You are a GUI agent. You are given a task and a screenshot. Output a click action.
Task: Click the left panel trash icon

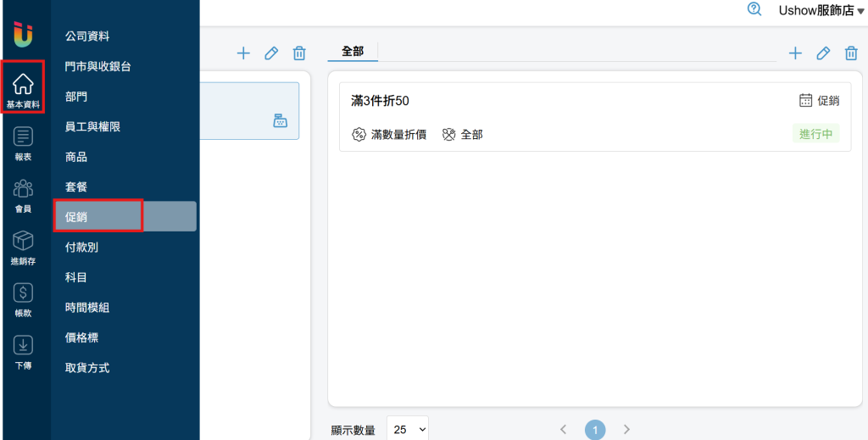click(x=299, y=53)
